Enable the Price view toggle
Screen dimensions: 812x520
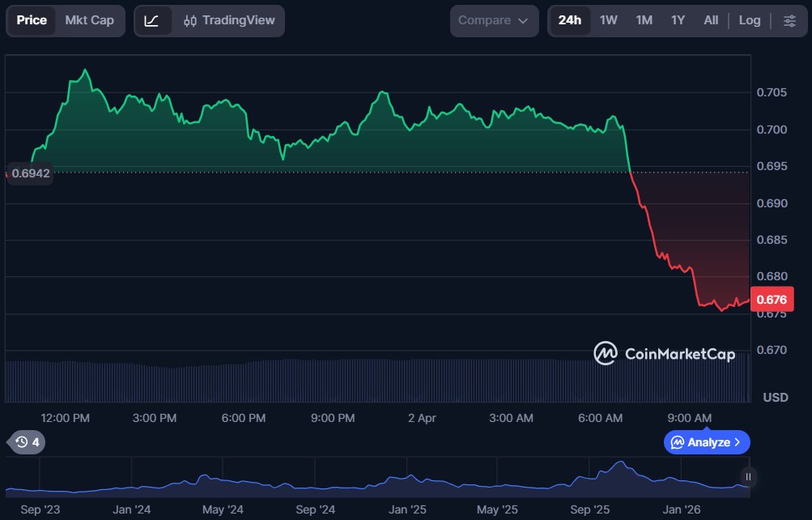pos(32,20)
